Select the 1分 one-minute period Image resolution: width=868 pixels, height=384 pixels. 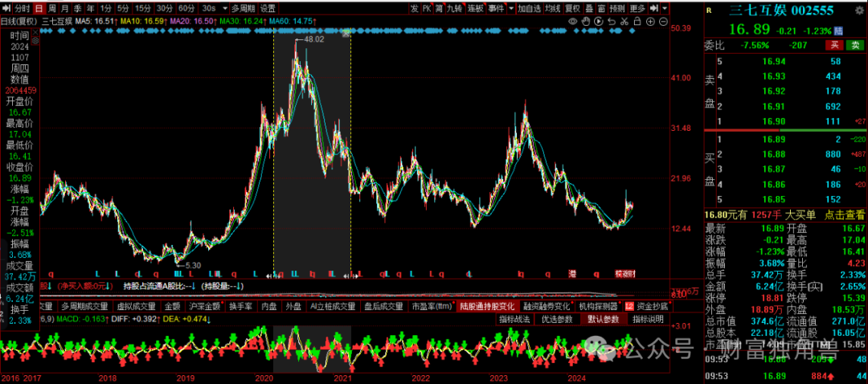click(106, 8)
